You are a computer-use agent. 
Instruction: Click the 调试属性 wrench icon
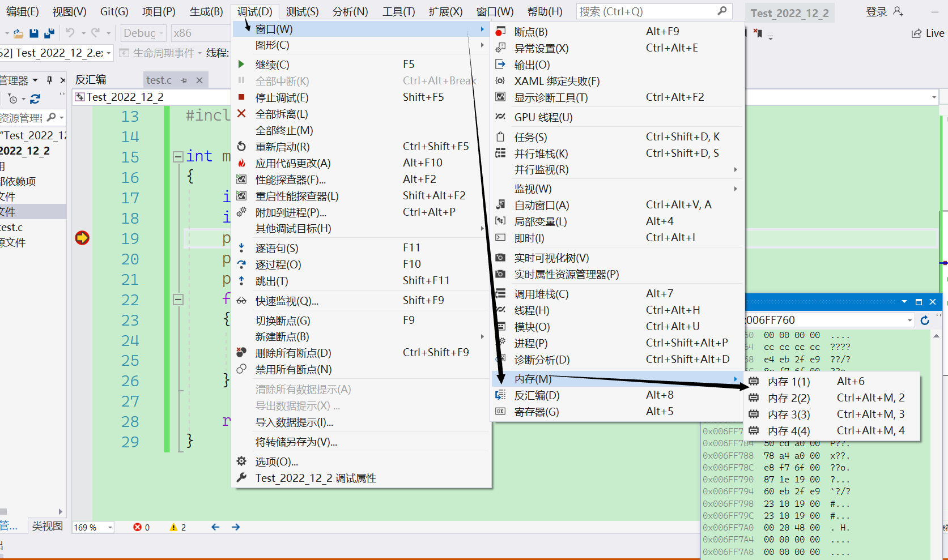[241, 478]
